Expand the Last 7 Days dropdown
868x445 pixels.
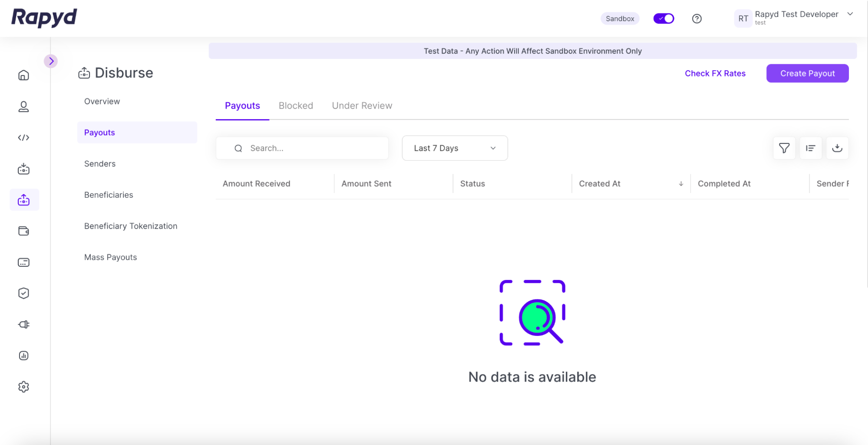pos(454,148)
